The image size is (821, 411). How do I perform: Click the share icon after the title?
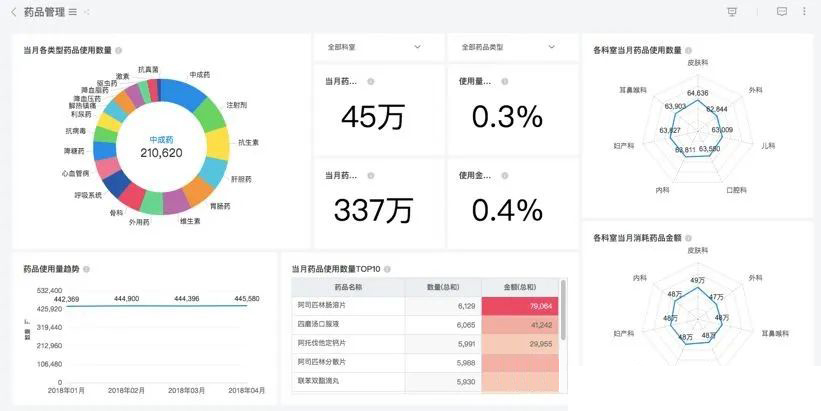tap(87, 12)
